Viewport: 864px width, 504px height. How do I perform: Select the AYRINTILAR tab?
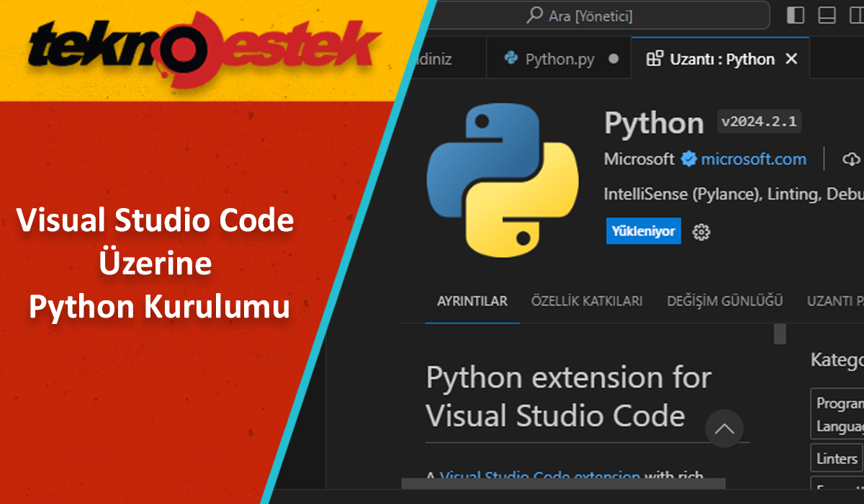pyautogui.click(x=472, y=301)
